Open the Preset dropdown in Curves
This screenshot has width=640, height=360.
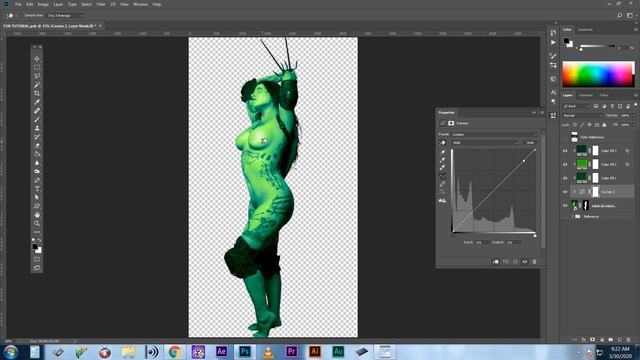[494, 134]
